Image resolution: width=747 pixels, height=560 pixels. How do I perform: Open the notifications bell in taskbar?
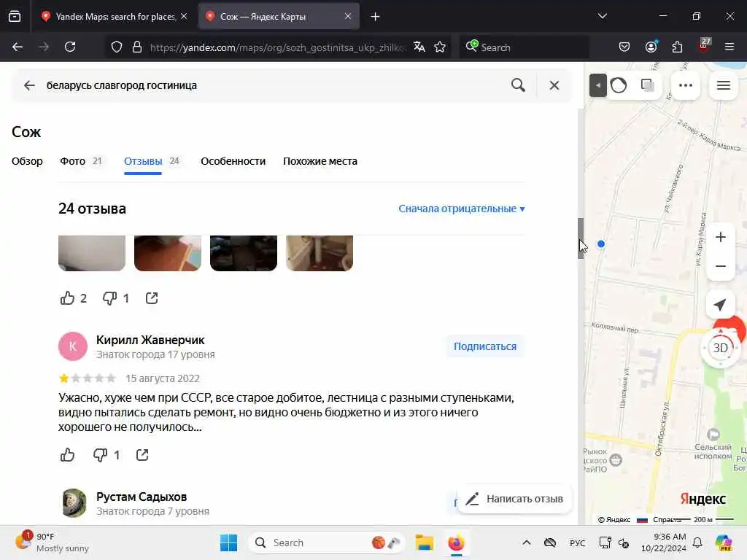697,542
